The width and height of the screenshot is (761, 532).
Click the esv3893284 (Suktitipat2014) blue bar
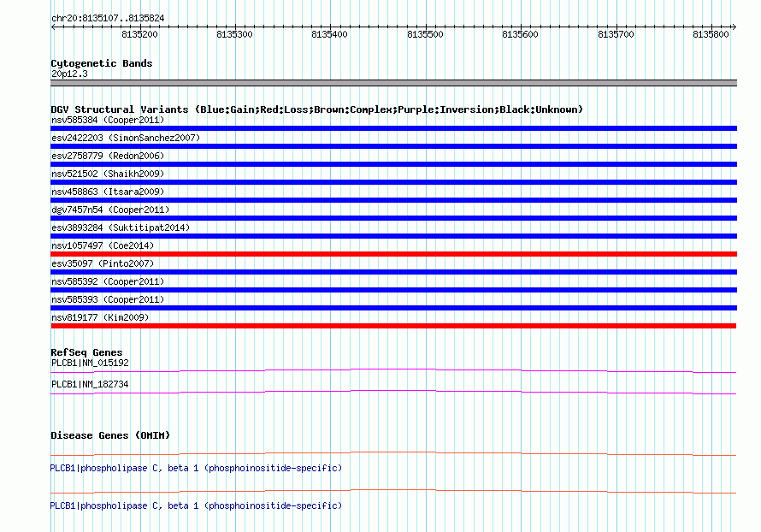(x=393, y=236)
